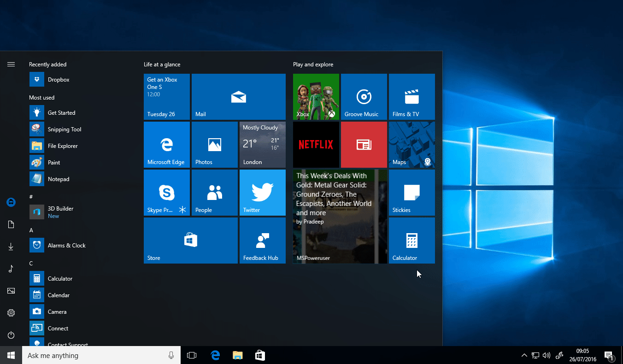Open Downloads from the Start sidebar
Viewport: 623px width, 364px height.
[11, 247]
